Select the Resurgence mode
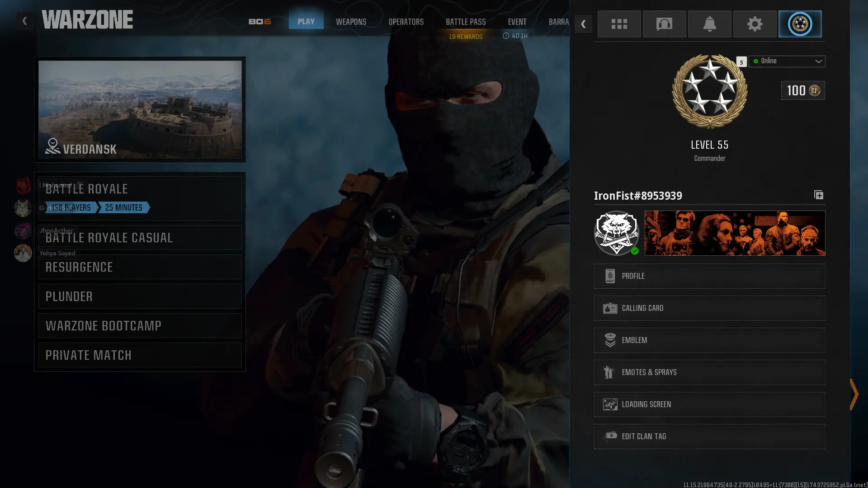Screen dimensions: 868x488 [x=140, y=267]
